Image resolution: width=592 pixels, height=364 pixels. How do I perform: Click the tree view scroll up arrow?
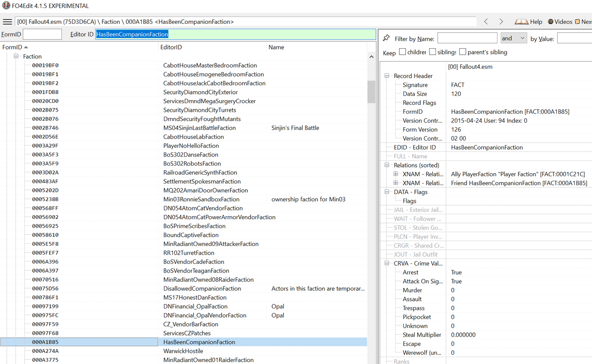pyautogui.click(x=371, y=56)
